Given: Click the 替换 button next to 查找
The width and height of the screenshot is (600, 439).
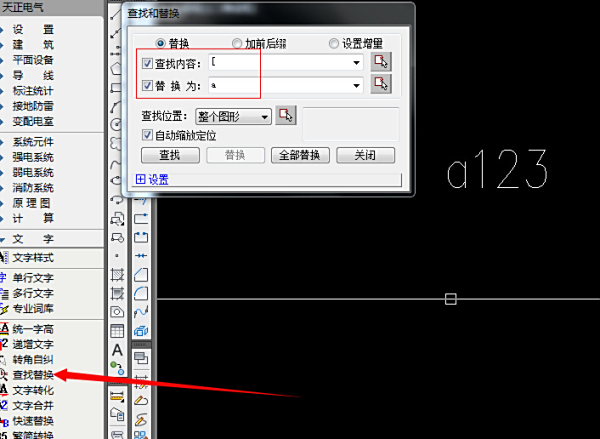Looking at the screenshot, I should 235,155.
